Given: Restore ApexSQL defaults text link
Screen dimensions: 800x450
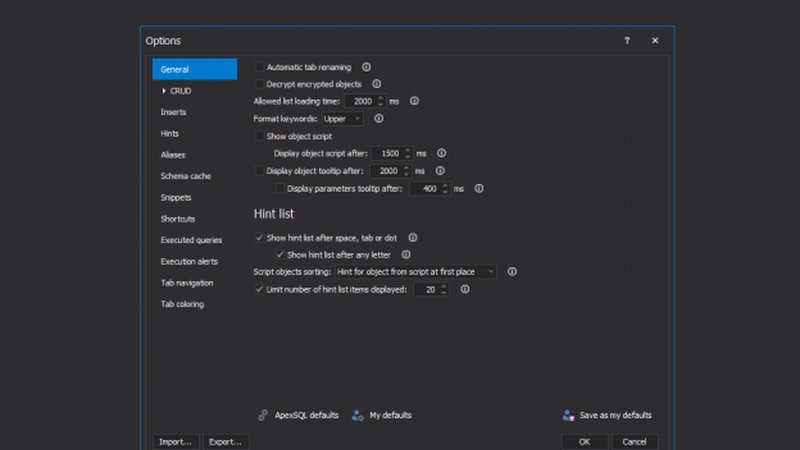Looking at the screenshot, I should (x=307, y=415).
